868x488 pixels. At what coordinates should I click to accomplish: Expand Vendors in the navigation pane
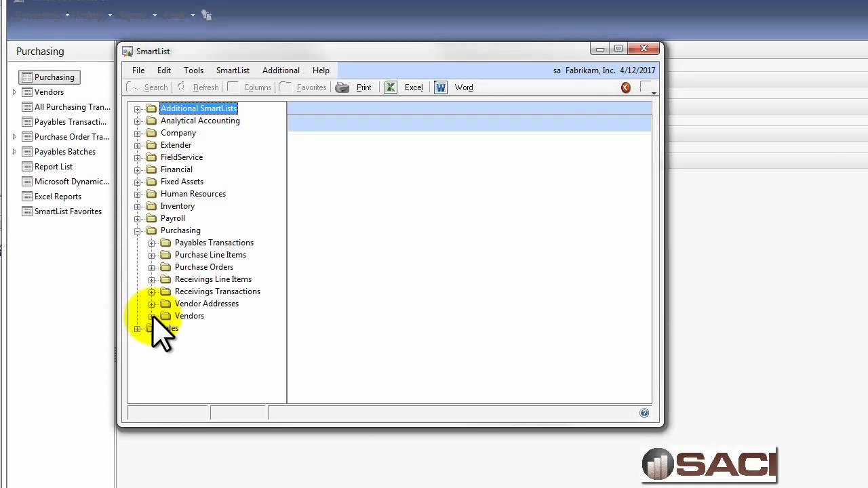[x=14, y=92]
